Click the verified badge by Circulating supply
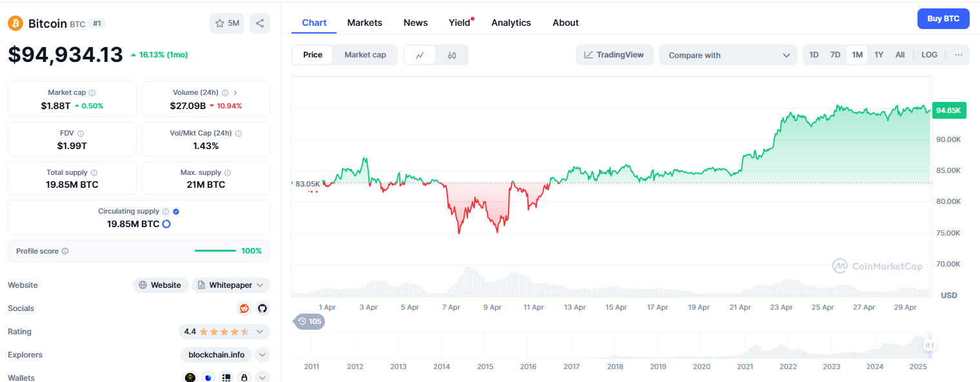 (x=176, y=212)
